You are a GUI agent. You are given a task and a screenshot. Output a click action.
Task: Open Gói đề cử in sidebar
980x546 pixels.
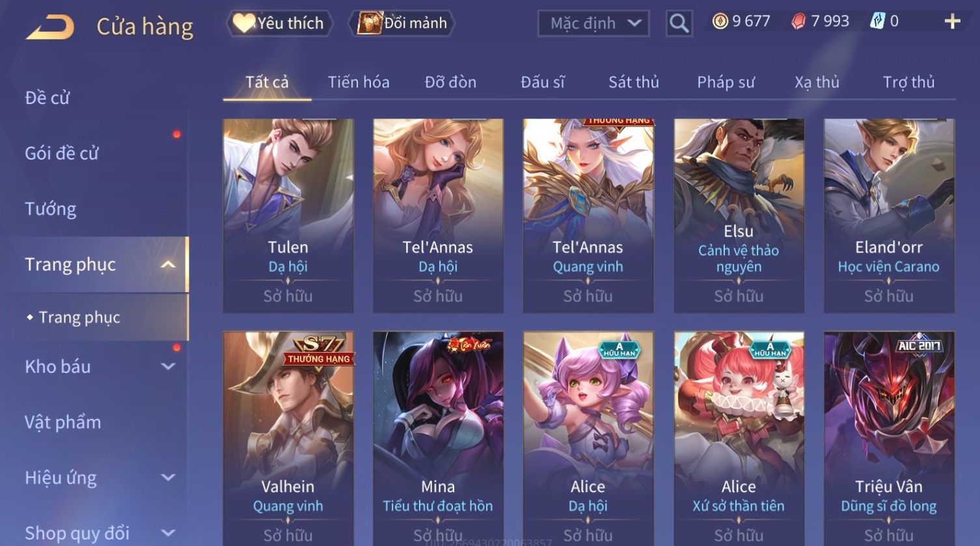(x=62, y=154)
